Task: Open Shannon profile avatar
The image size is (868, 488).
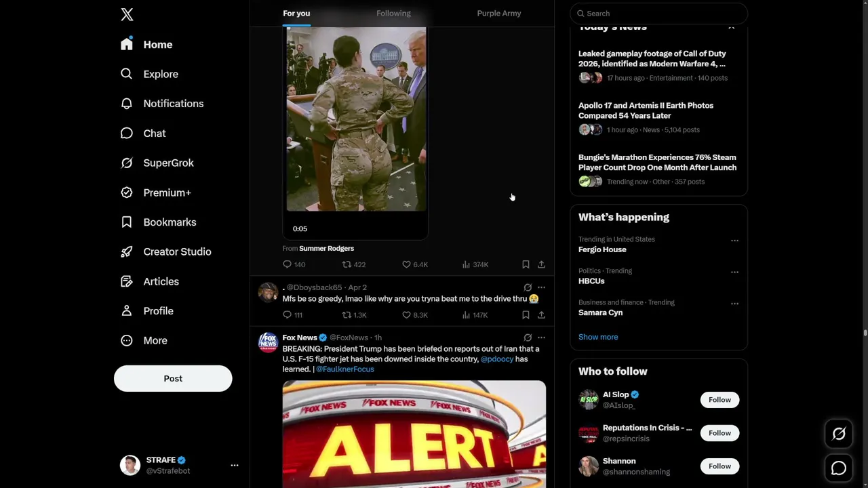Action: click(x=589, y=466)
